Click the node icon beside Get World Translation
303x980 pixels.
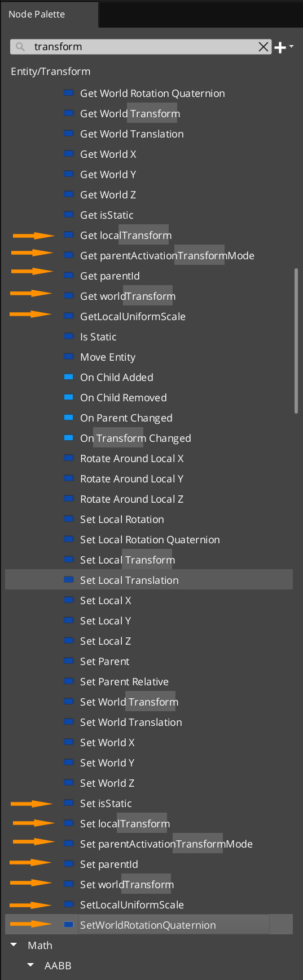[x=69, y=134]
